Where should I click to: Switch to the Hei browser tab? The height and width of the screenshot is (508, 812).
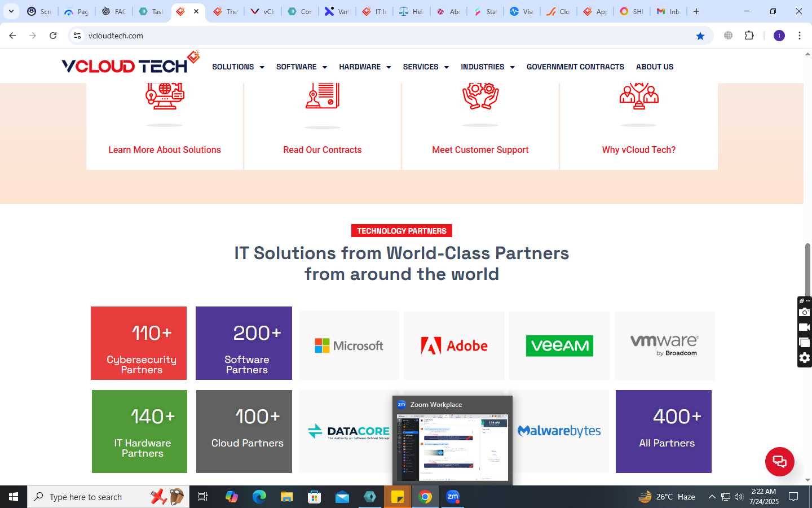point(411,11)
